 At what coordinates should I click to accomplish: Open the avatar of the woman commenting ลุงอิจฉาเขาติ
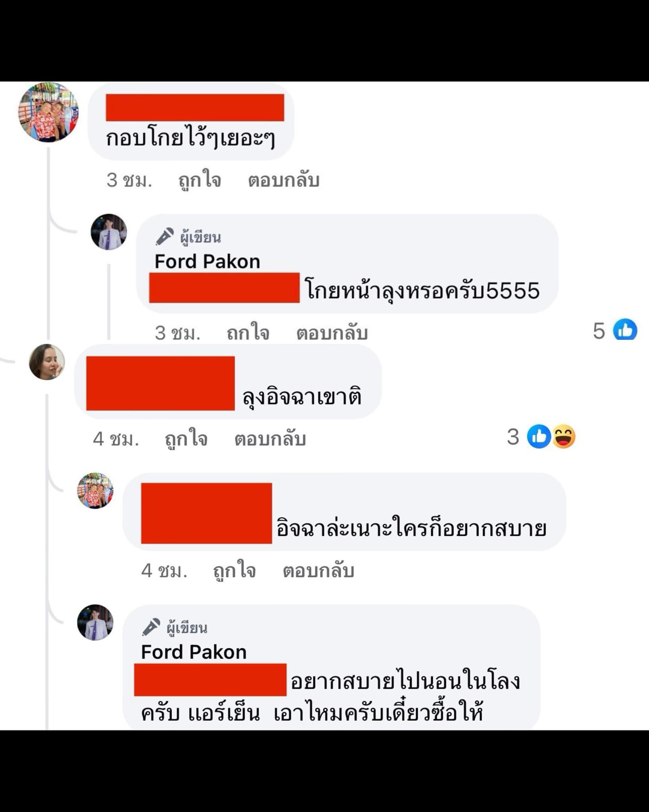47,362
